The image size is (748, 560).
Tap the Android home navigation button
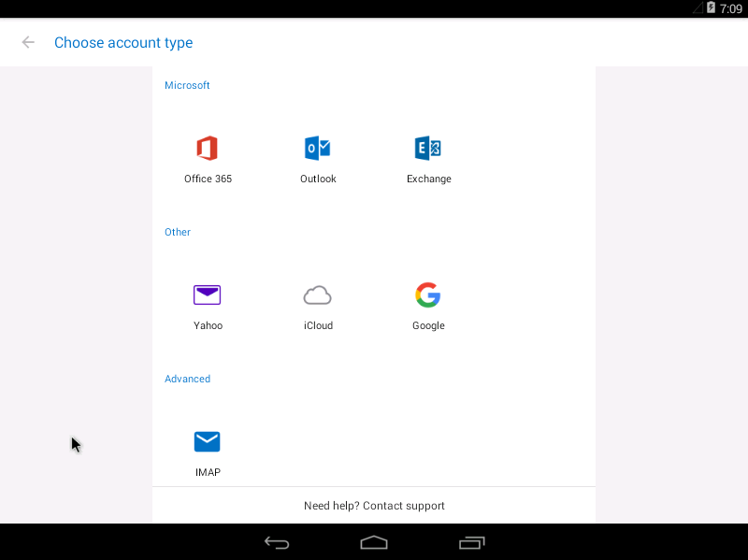point(374,542)
